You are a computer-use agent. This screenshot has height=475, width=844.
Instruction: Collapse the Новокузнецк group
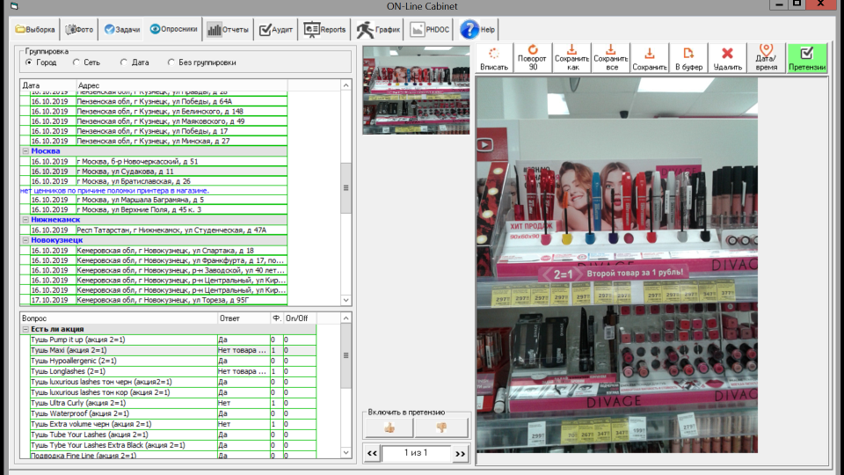point(25,240)
